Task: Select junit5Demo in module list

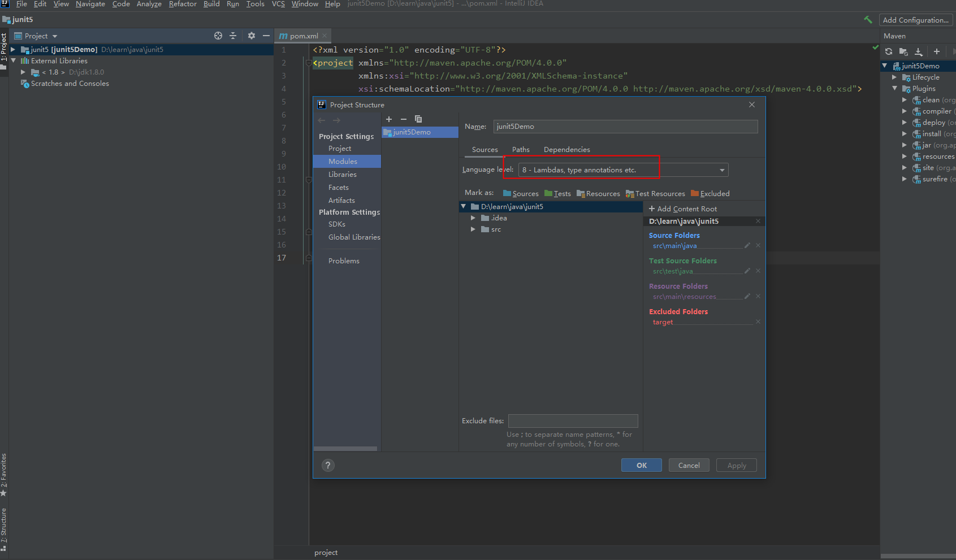Action: click(x=420, y=132)
